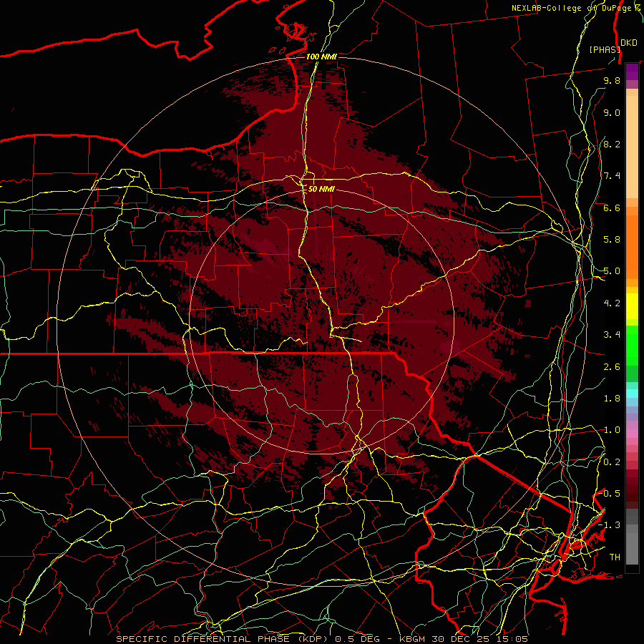Click the 5.8 value on the color scale
The height and width of the screenshot is (644, 644).
(612, 240)
